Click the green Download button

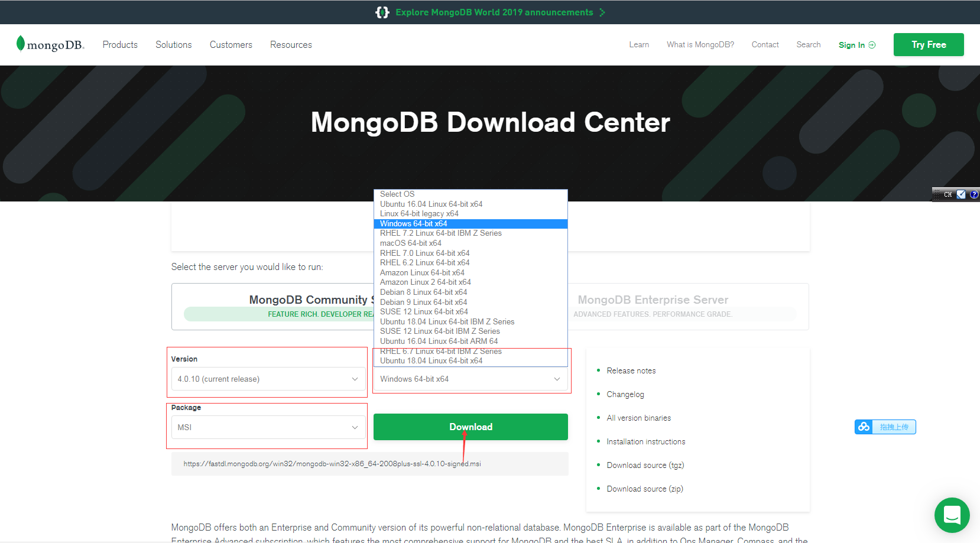point(470,427)
